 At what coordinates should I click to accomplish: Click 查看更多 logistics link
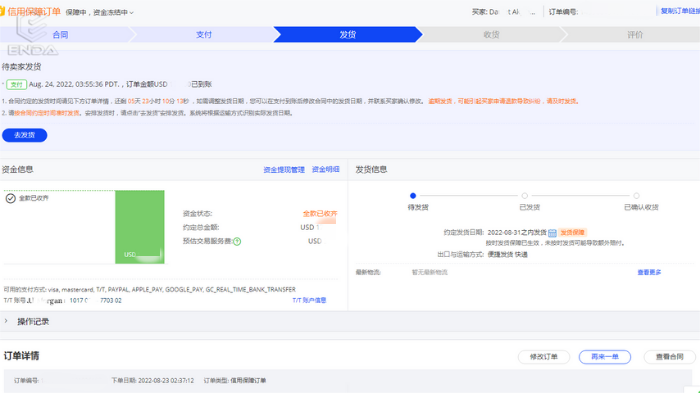click(649, 272)
